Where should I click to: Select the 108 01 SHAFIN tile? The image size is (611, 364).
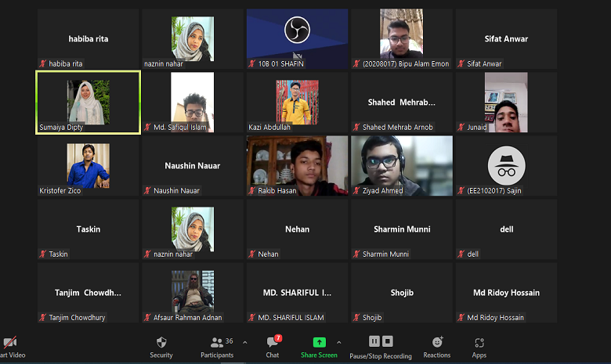pos(298,38)
